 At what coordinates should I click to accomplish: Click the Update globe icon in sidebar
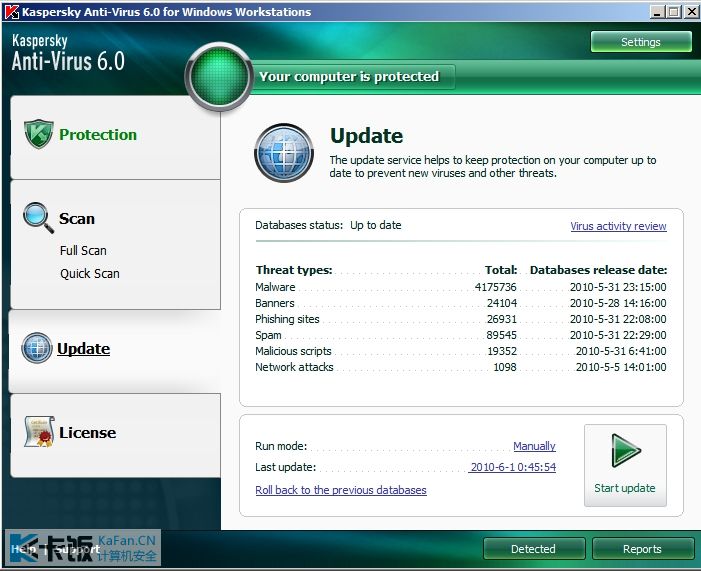pyautogui.click(x=37, y=348)
